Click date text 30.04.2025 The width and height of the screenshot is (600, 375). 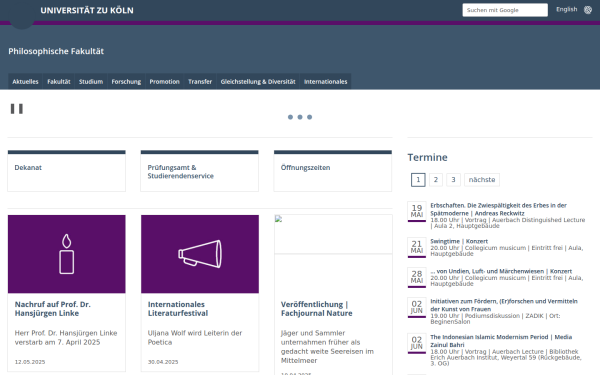click(163, 362)
